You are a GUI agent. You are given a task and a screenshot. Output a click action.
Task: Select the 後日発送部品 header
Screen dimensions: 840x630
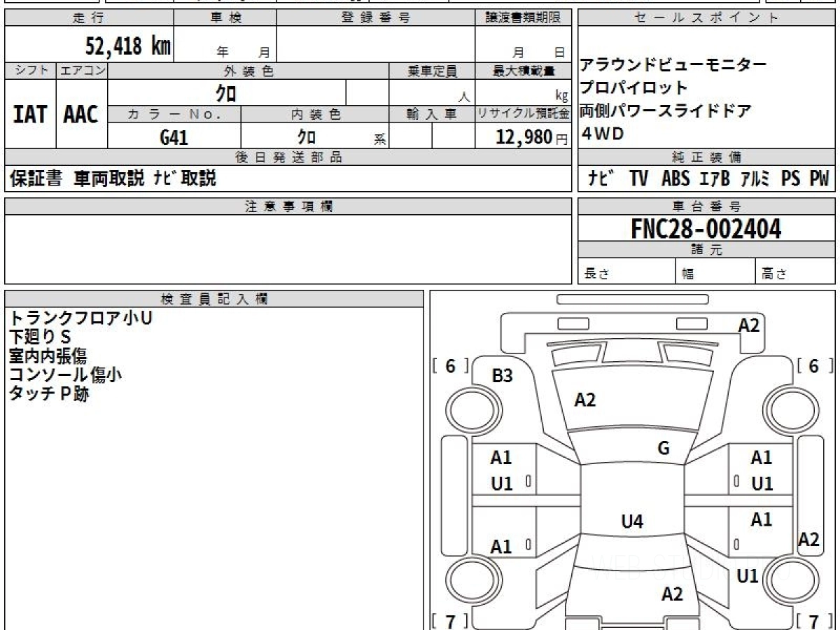coord(288,157)
